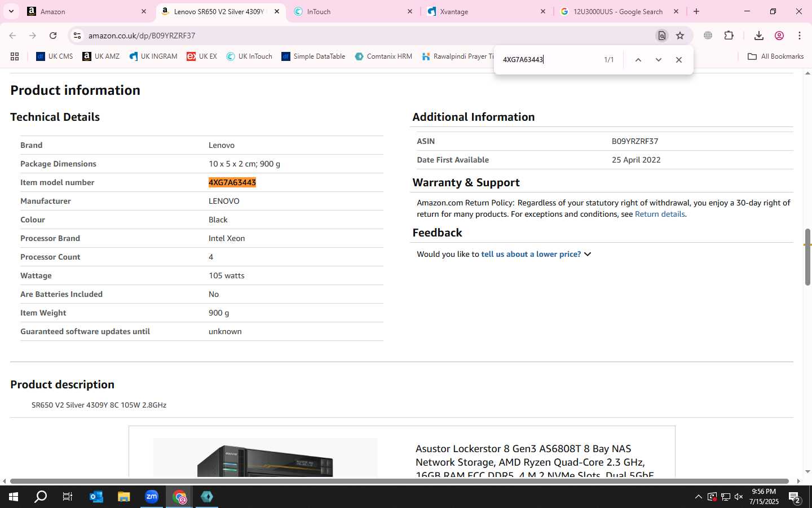812x508 pixels.
Task: Switch to the InTouch tab
Action: [x=354, y=11]
